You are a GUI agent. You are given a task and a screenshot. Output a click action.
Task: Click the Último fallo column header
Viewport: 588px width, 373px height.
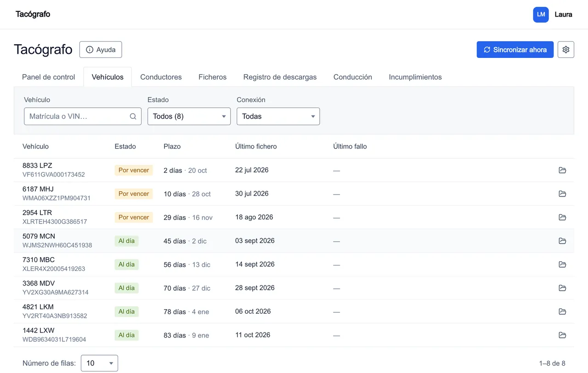click(x=350, y=146)
